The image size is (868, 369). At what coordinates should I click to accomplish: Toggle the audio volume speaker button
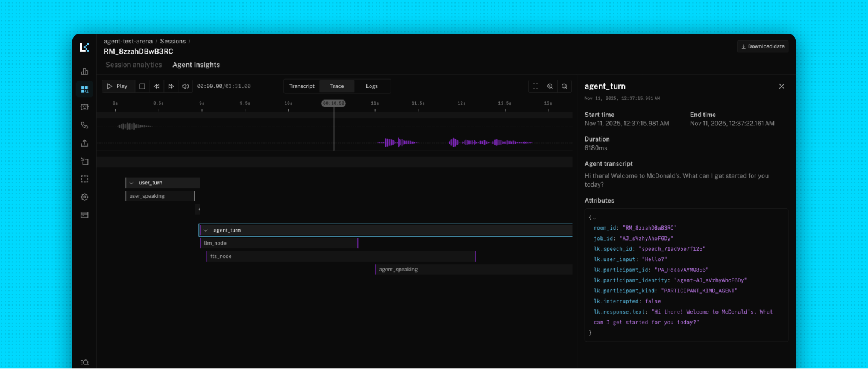186,86
